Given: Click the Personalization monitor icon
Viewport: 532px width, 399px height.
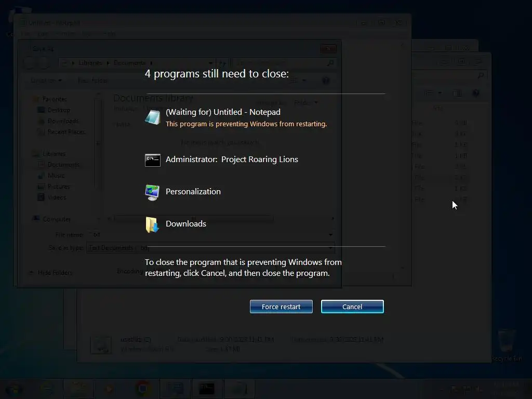Looking at the screenshot, I should click(x=152, y=192).
